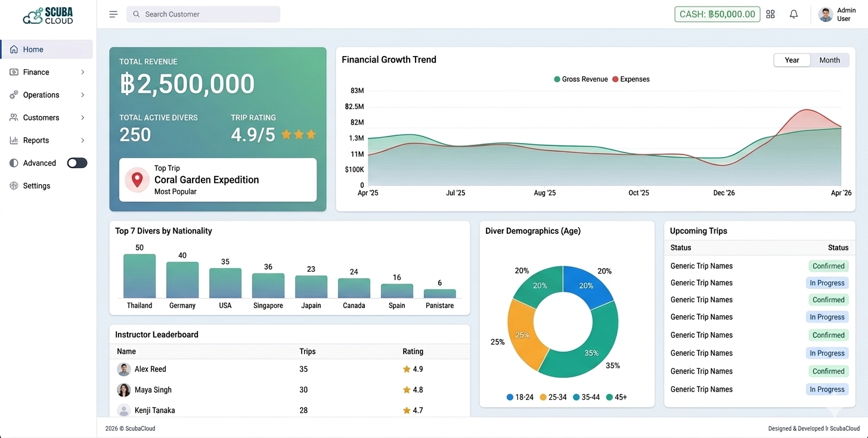868x438 pixels.
Task: Click the Germany bar in chart
Action: (182, 280)
